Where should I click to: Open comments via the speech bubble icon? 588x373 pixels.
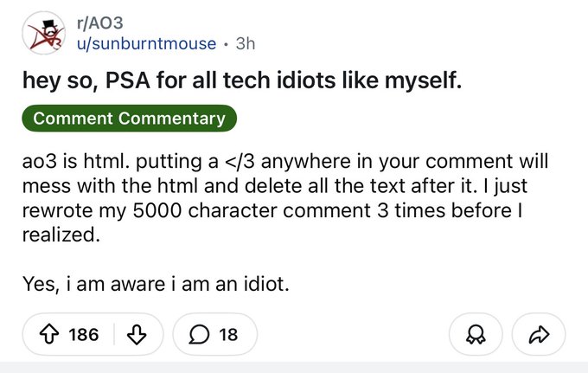pos(201,333)
